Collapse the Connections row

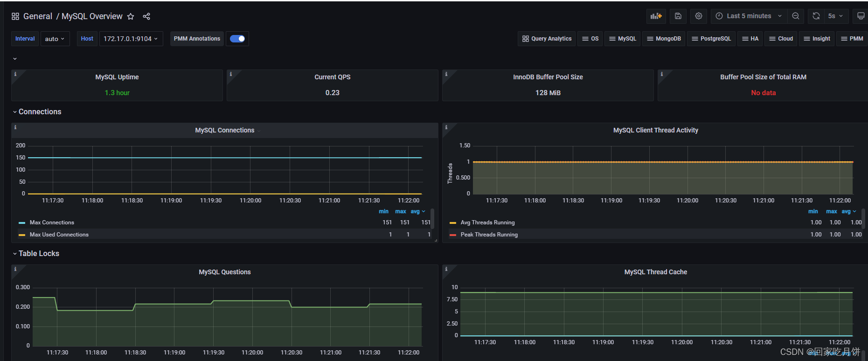[x=37, y=111]
